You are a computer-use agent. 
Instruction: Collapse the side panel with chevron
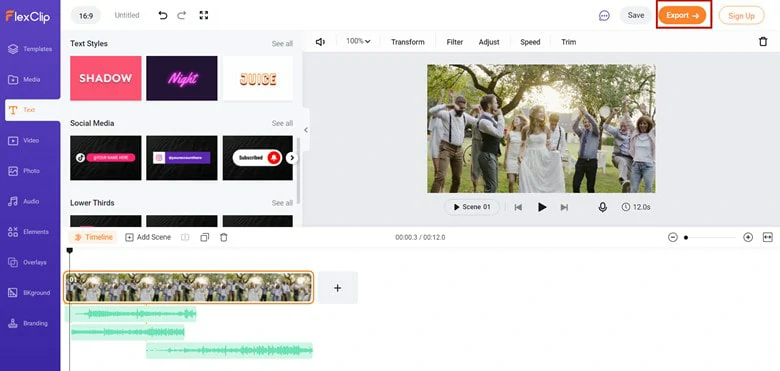click(x=305, y=130)
